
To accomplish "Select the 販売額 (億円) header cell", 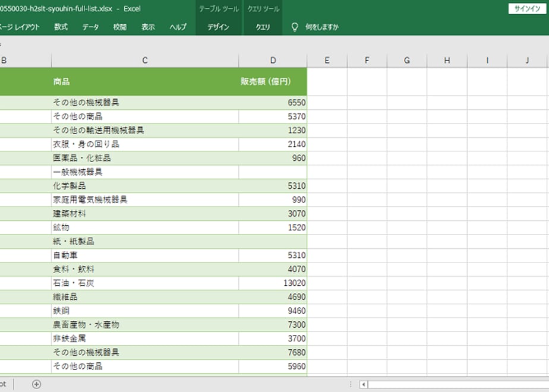I will click(x=273, y=81).
